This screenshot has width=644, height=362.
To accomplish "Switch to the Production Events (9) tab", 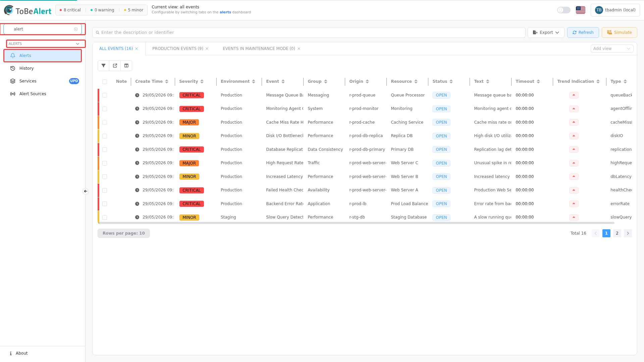I will [178, 49].
